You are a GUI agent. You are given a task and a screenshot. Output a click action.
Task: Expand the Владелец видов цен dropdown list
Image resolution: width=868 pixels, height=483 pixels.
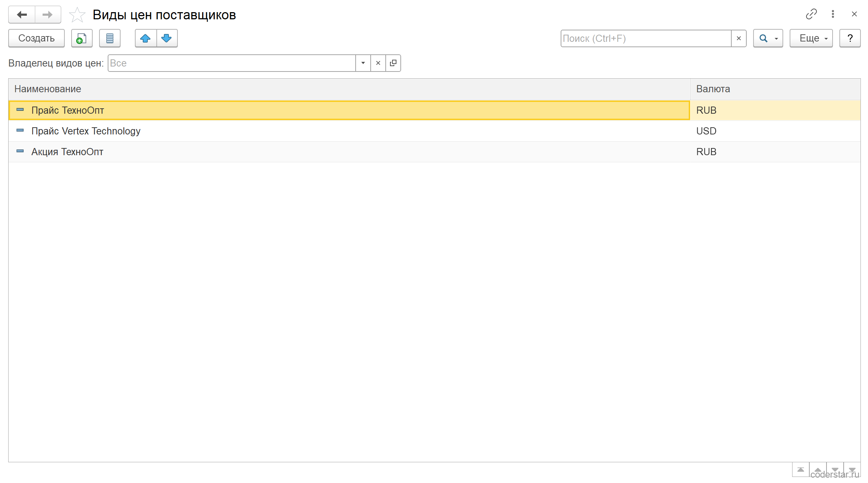pos(363,63)
